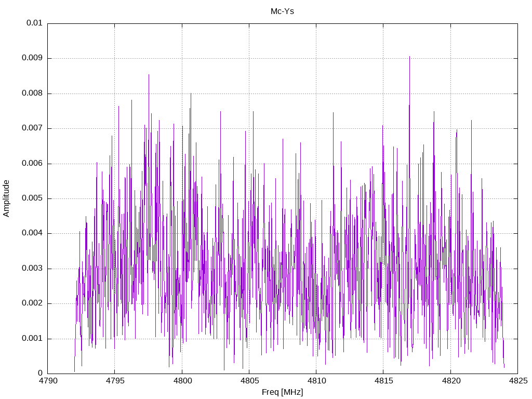The height and width of the screenshot is (399, 532).
Task: Click the 4790 x-axis tick label
Action: click(47, 381)
